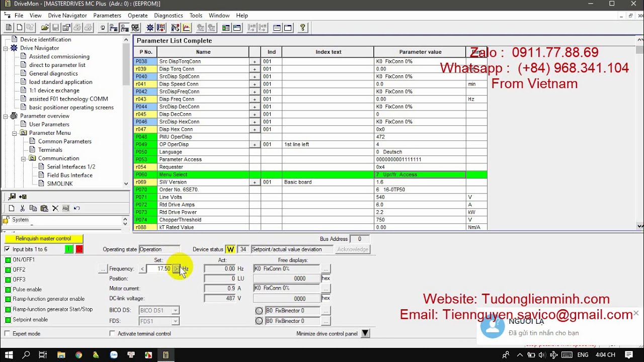Screen dimensions: 644x362
Task: Click the blank new page toolbar icon
Action: 19,28
